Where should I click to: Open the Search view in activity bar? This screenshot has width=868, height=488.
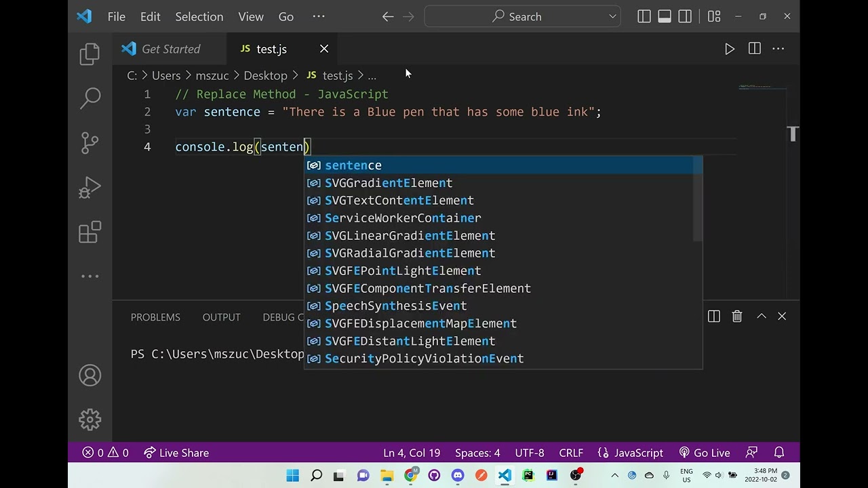[x=90, y=98]
